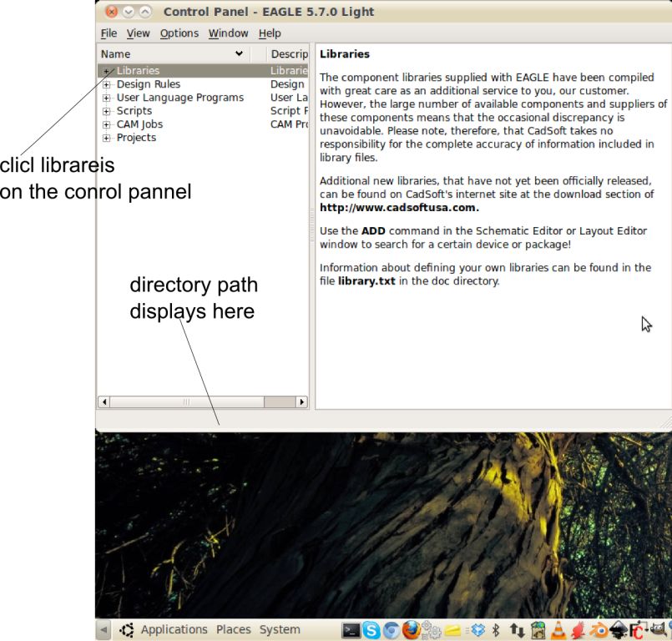Click the Descrip column header
The height and width of the screenshot is (641, 672).
tap(288, 54)
